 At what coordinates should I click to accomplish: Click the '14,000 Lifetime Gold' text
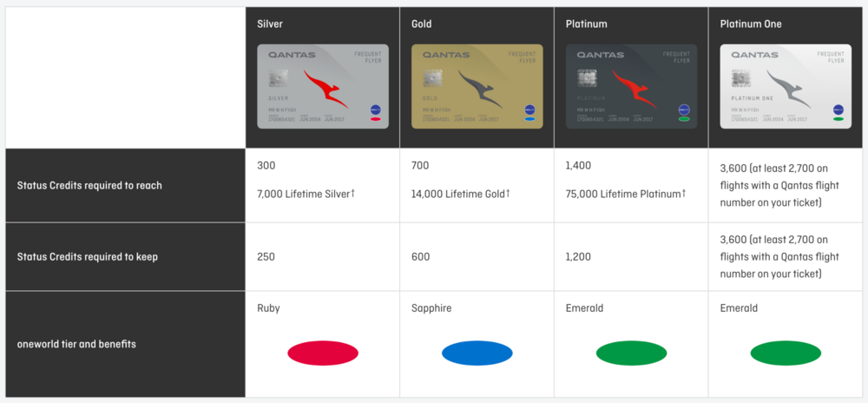coord(460,194)
